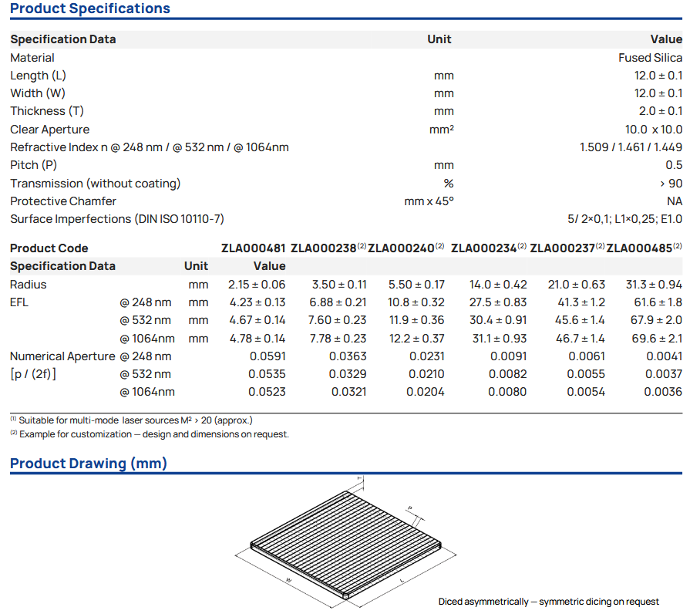Click the Protective Chamfer row label

pos(63,201)
